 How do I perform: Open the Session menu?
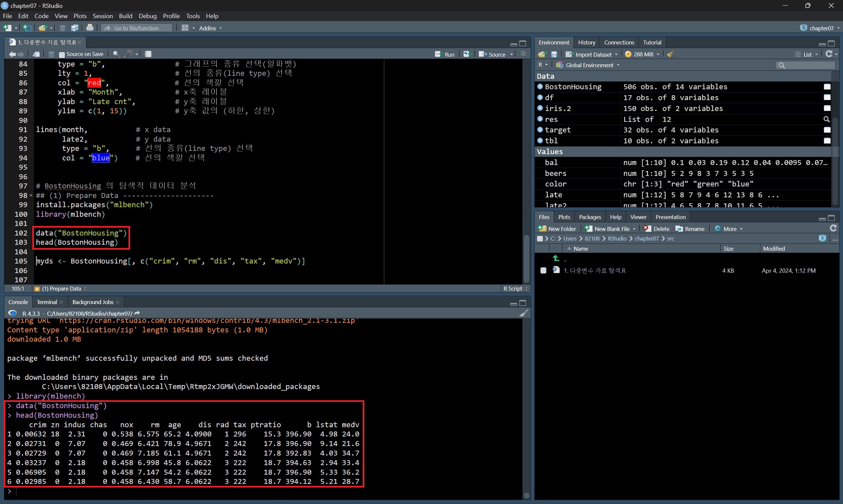coord(102,16)
